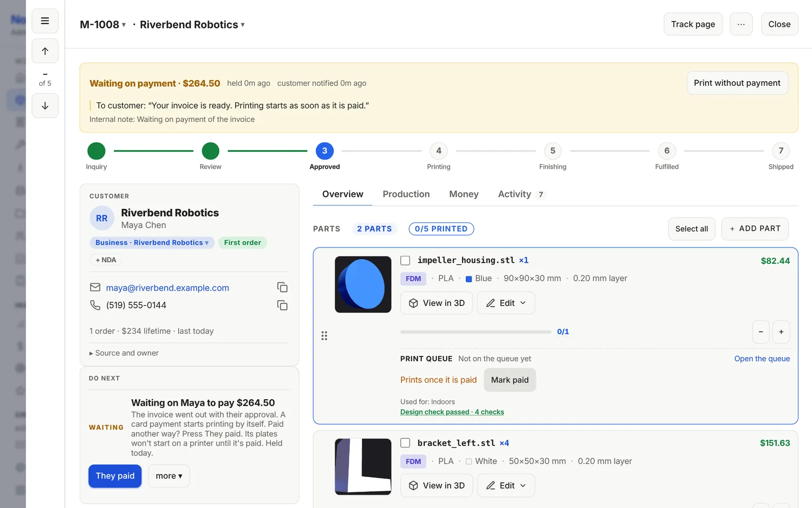Switch to the Production tab
Screen dimensions: 812x508
click(x=406, y=194)
